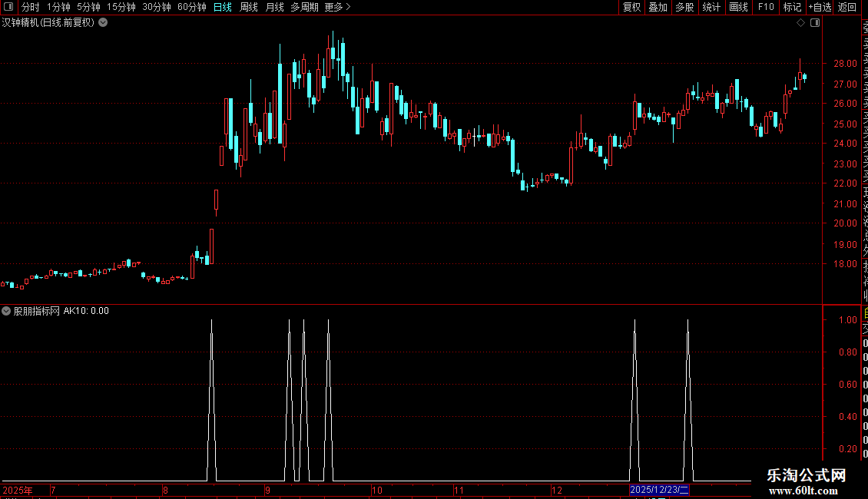
Task: Click the 标记 mark button
Action: click(x=792, y=7)
